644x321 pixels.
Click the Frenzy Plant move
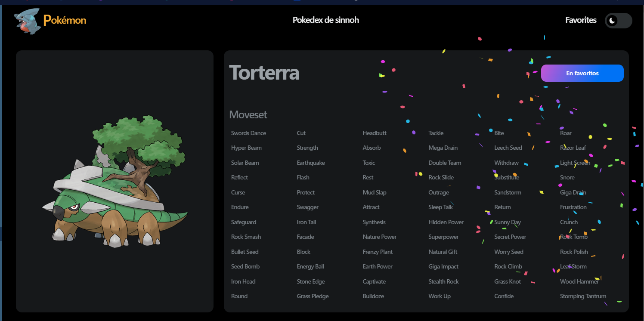pyautogui.click(x=378, y=252)
